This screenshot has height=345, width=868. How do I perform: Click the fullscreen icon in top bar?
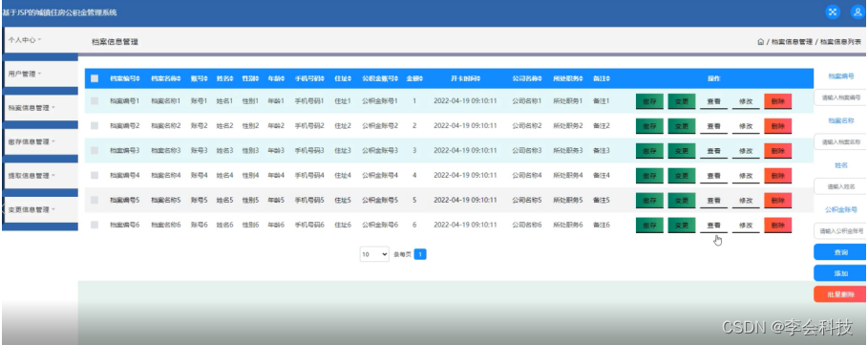pos(833,12)
